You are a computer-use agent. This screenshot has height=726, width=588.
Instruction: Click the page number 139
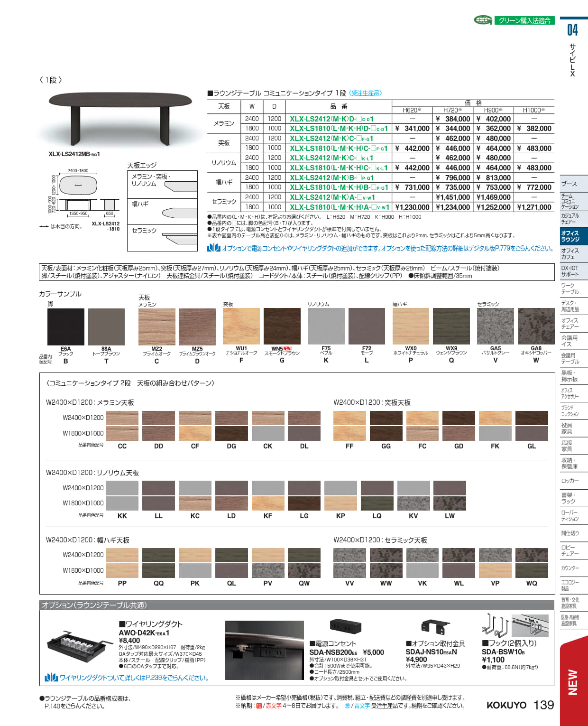pos(543,705)
